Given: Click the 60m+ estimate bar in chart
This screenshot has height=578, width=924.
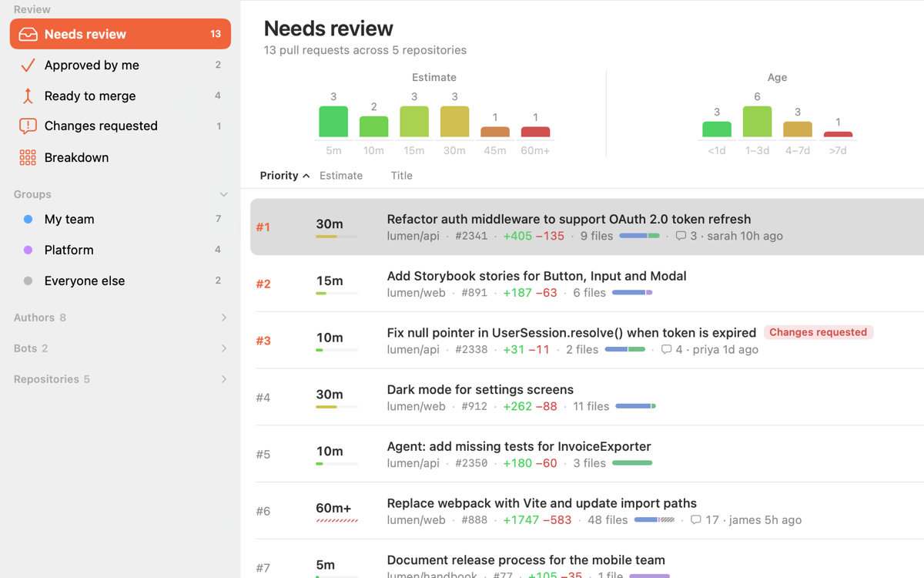Looking at the screenshot, I should (x=535, y=132).
